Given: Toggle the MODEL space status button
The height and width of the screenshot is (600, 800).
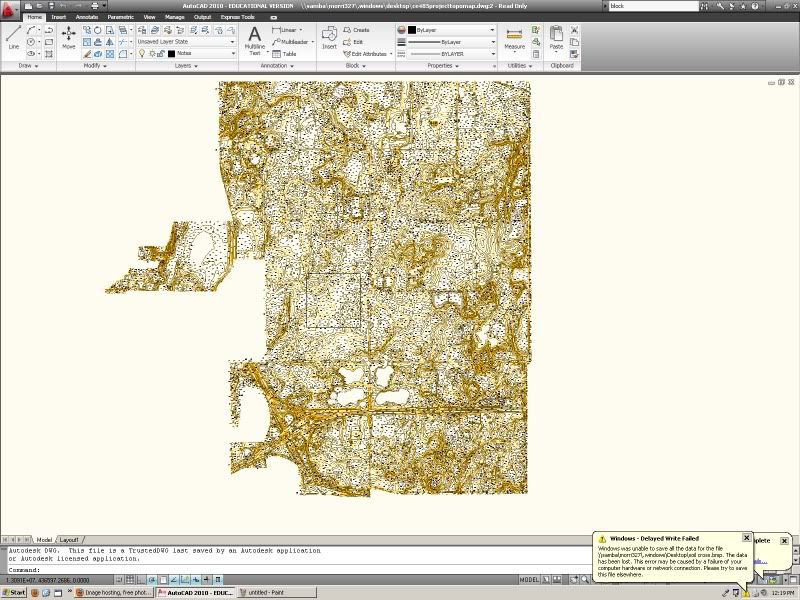Looking at the screenshot, I should coord(530,580).
